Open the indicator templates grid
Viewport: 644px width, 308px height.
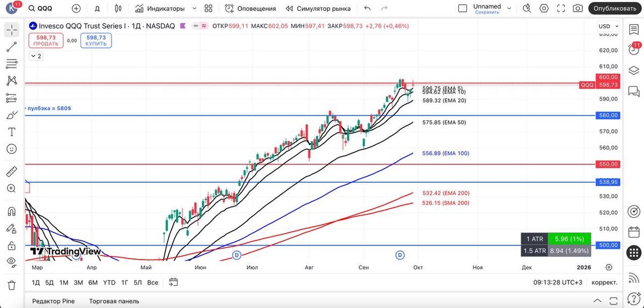(x=209, y=9)
